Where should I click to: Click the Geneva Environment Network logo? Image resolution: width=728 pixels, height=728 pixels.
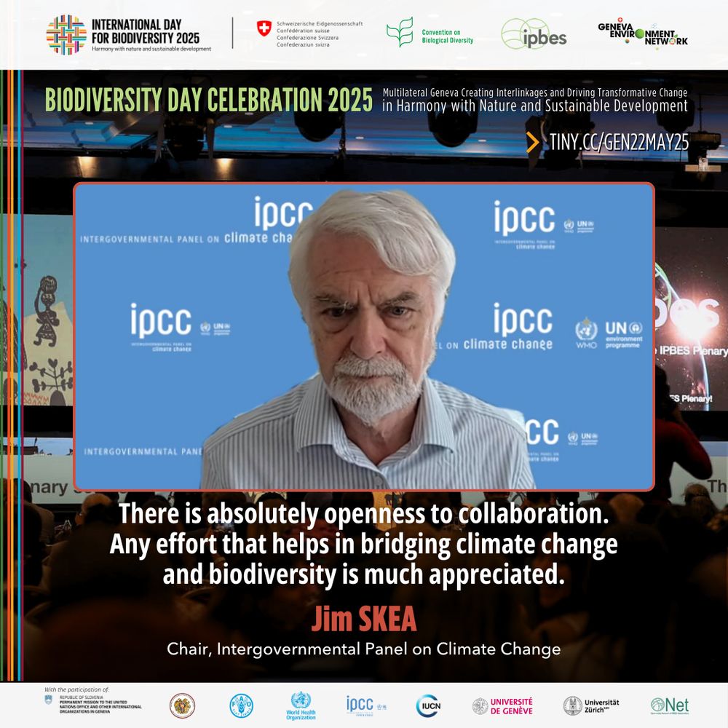643,34
